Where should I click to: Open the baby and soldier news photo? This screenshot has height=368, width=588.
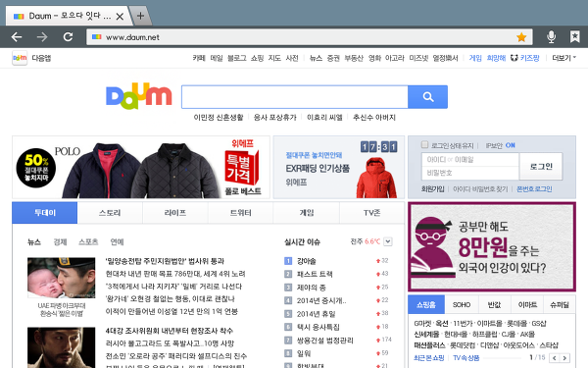tap(61, 278)
